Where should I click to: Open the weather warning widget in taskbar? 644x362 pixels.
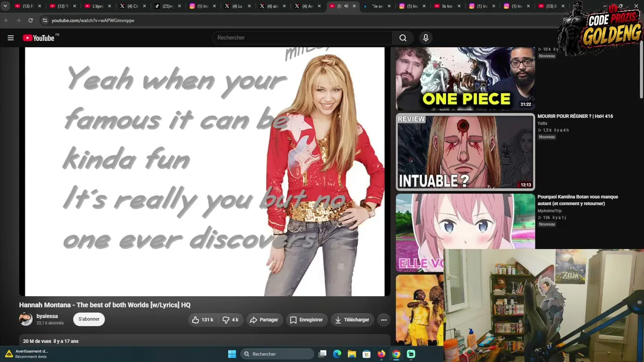click(x=27, y=354)
